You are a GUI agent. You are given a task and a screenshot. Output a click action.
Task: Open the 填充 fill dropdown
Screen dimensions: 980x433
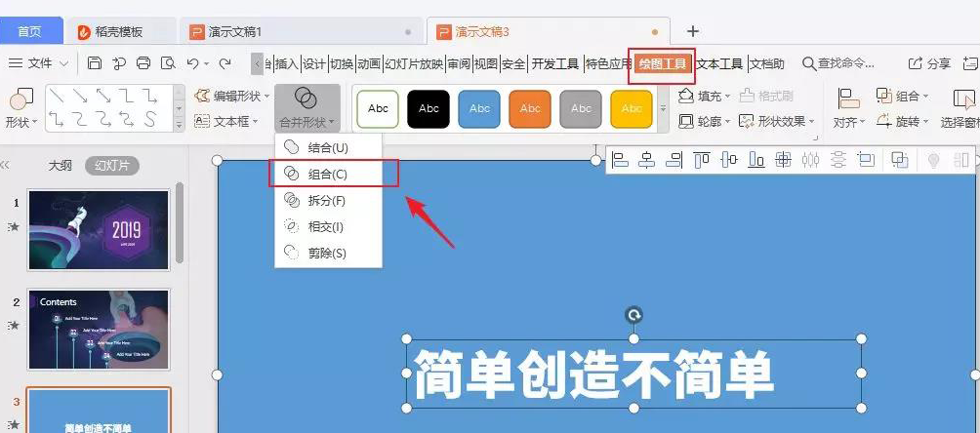705,97
